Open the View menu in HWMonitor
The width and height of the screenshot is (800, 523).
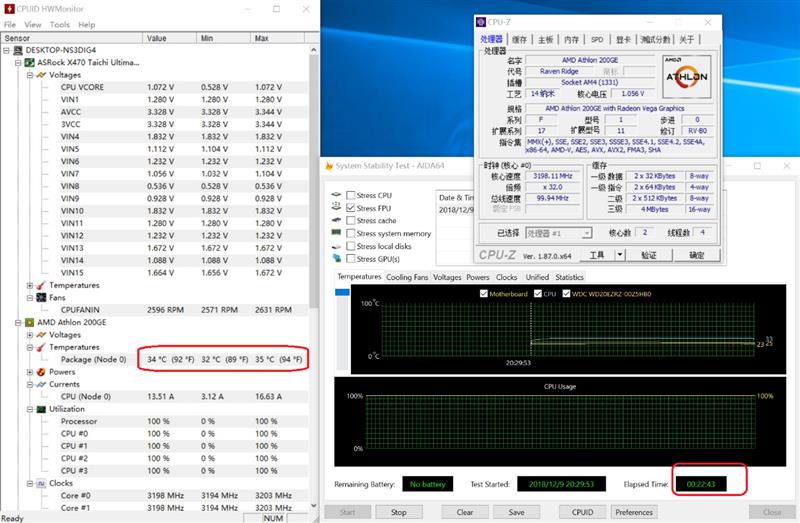coord(33,24)
